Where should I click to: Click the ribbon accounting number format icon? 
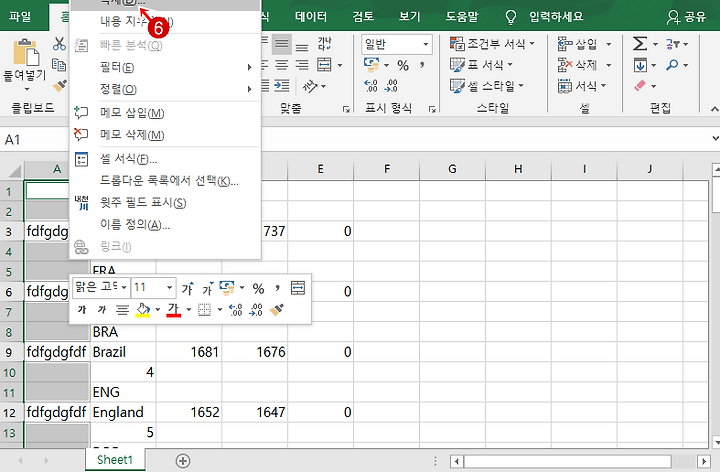[x=371, y=65]
